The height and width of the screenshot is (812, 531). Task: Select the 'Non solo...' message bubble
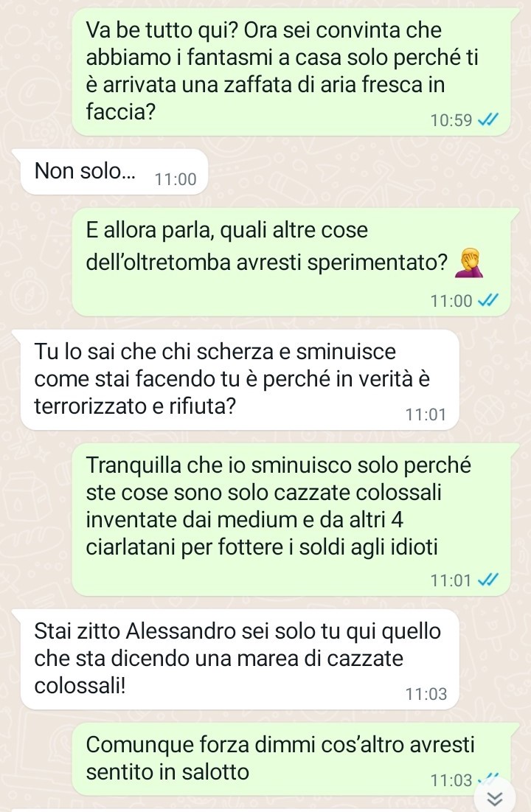pyautogui.click(x=114, y=172)
